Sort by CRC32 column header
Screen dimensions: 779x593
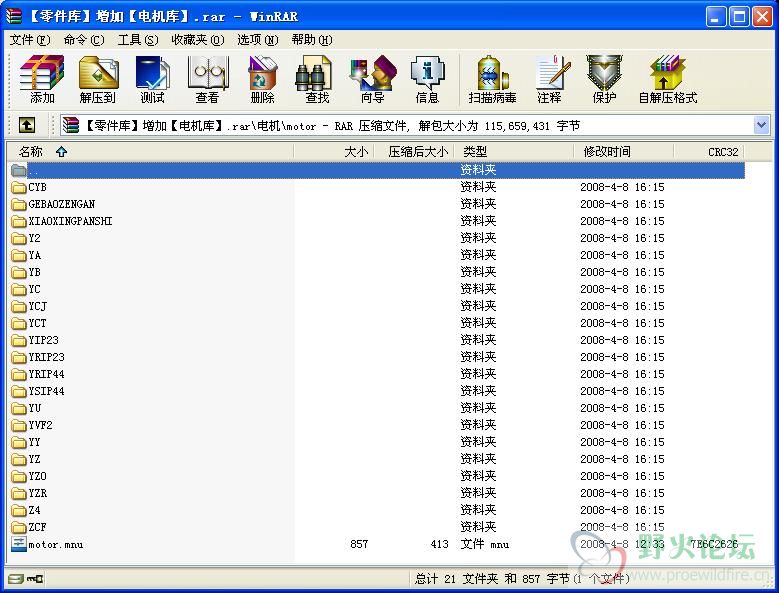click(x=709, y=151)
